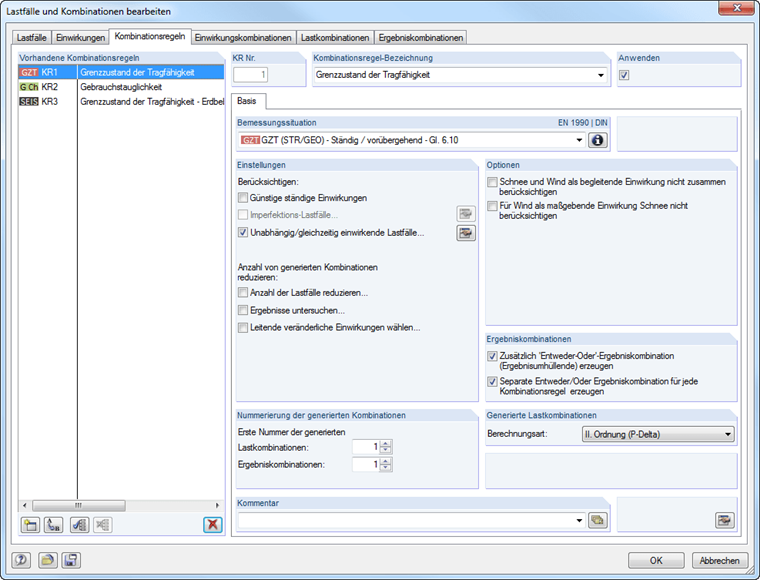Select Grenzzustand der Tragfähigkeit - Erdbeben row
This screenshot has width=760, height=580.
(x=121, y=101)
